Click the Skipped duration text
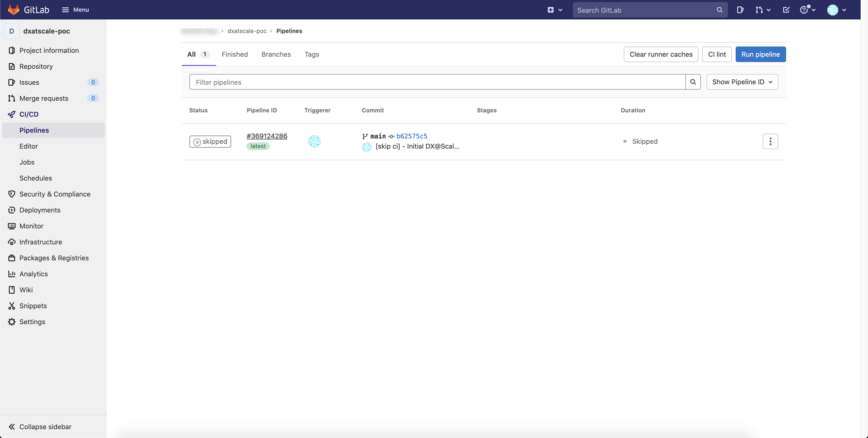The image size is (868, 438). 645,141
